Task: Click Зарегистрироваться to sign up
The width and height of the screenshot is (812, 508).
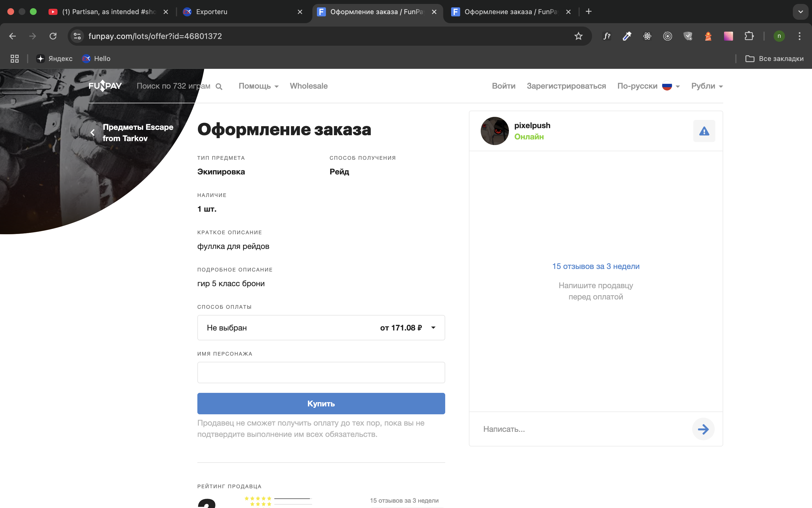Action: [x=566, y=86]
